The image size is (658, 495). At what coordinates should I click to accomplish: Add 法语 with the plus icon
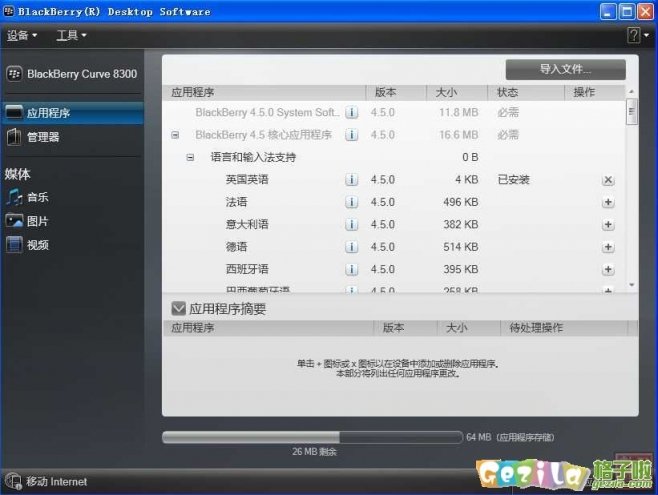(x=608, y=202)
